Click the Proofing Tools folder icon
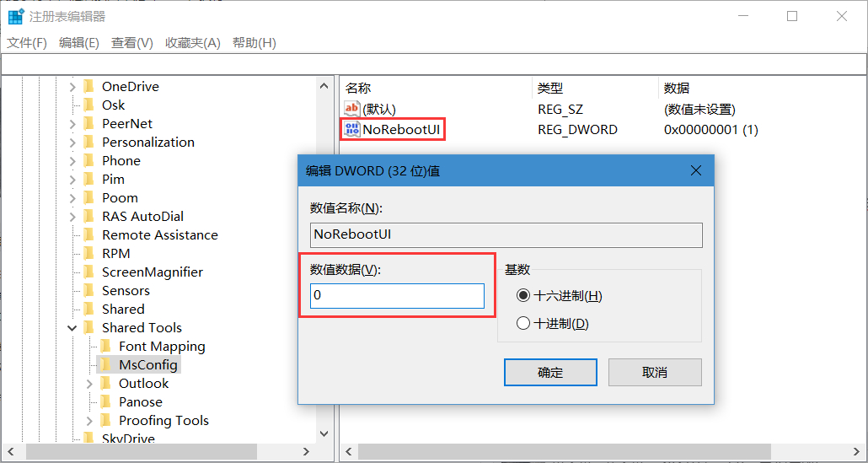Viewport: 868px width, 463px height. point(105,420)
